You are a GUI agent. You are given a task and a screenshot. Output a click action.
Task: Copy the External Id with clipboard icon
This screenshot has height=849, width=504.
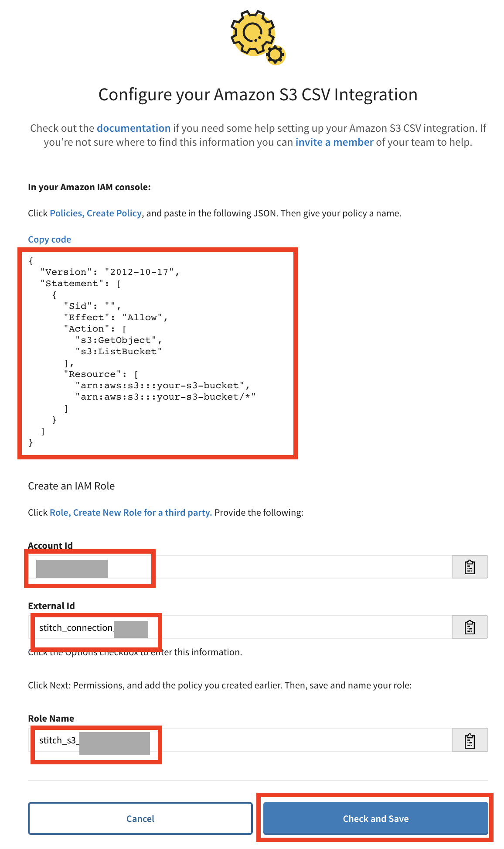[470, 627]
